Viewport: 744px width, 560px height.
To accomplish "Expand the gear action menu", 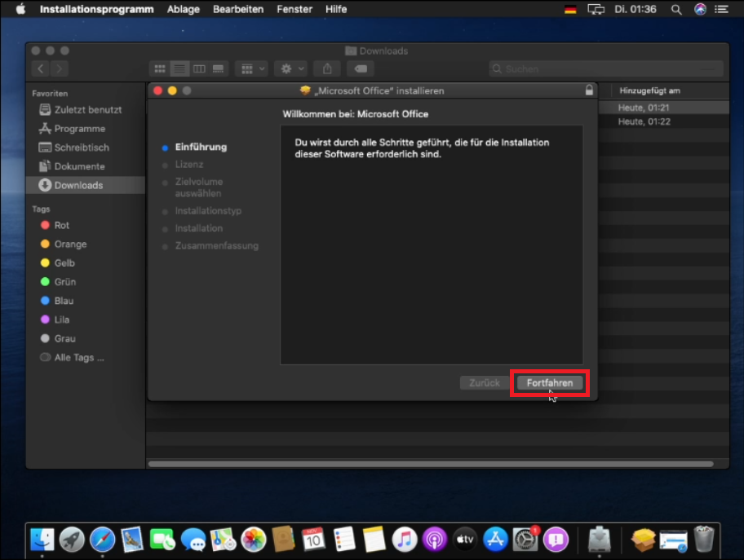I will click(290, 69).
